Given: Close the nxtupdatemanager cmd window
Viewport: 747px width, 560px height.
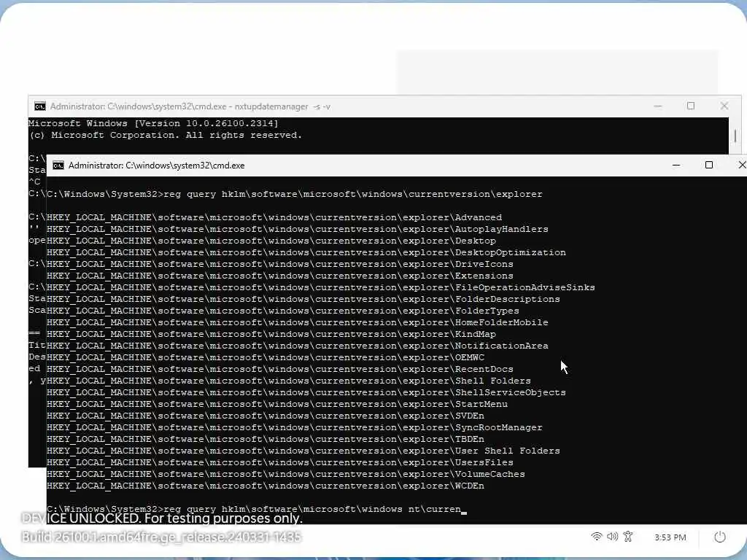Looking at the screenshot, I should 724,106.
